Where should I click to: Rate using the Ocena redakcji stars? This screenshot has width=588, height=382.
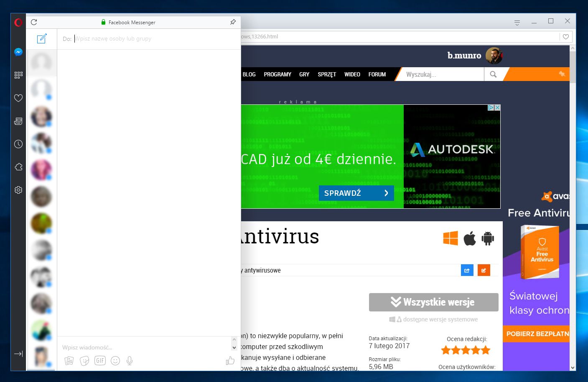[466, 350]
